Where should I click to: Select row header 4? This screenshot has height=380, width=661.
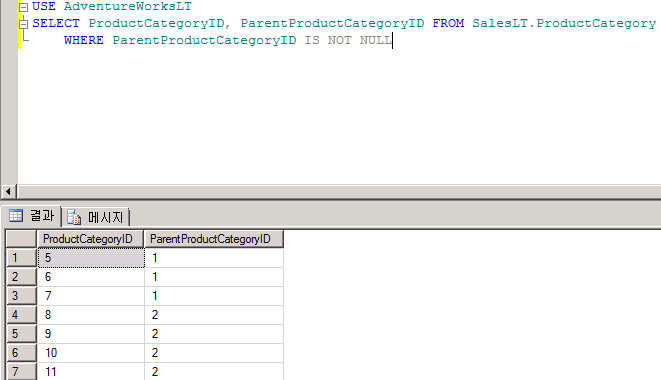(21, 315)
